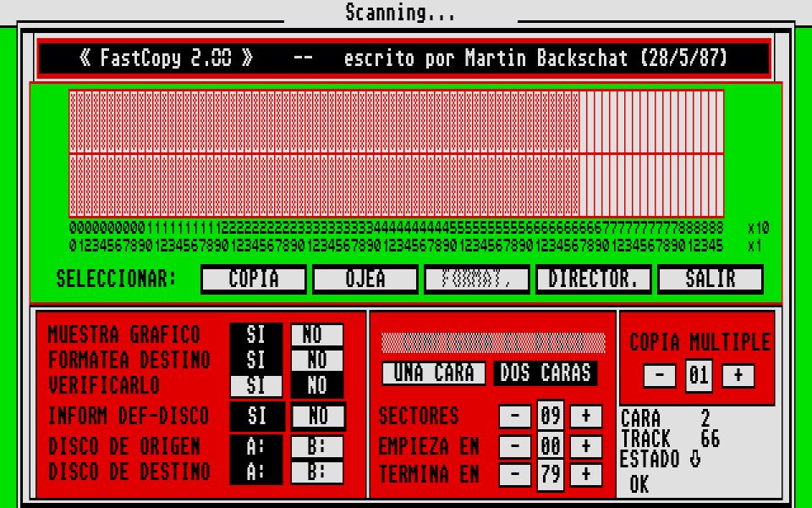Increase EMPIEZA EN with plus button
812x508 pixels.
[x=586, y=446]
